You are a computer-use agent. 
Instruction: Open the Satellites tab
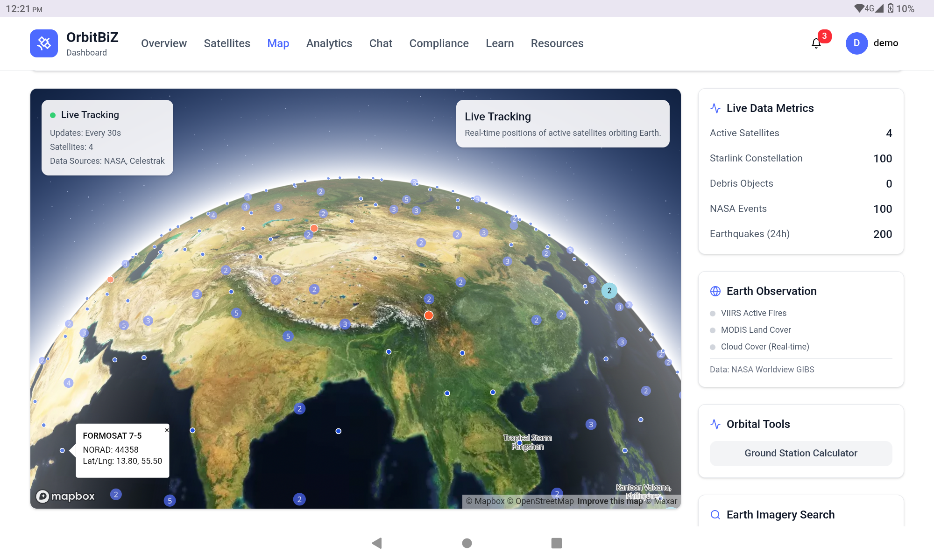click(227, 43)
